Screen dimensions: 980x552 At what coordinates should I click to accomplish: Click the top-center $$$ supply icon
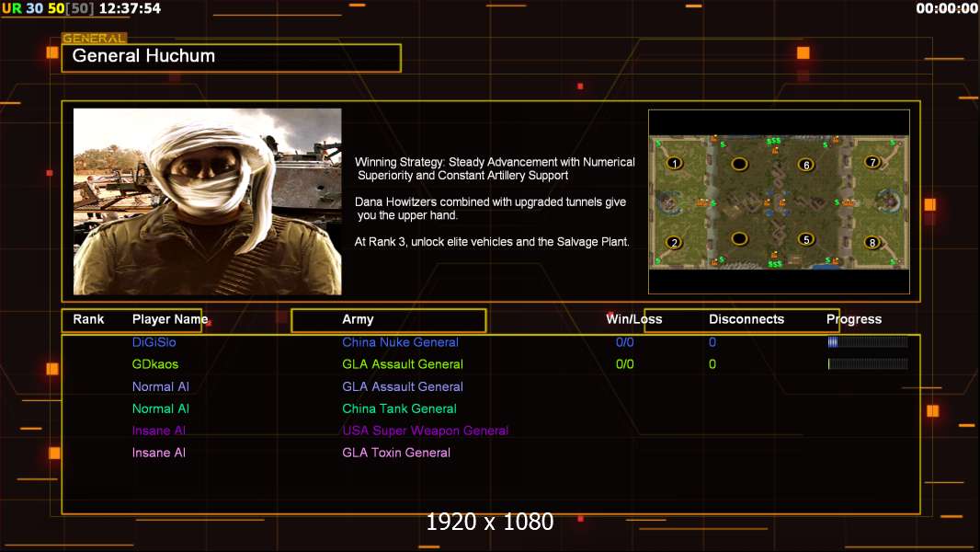pyautogui.click(x=774, y=142)
